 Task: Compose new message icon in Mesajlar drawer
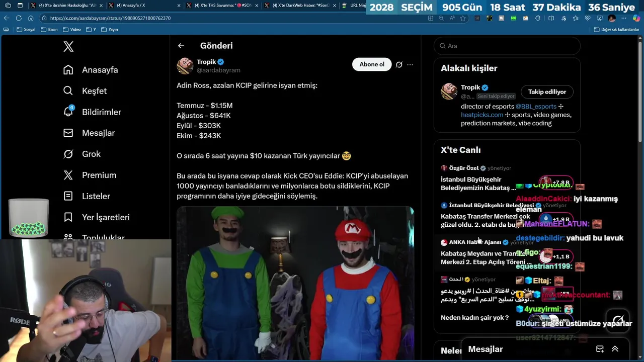tap(600, 349)
